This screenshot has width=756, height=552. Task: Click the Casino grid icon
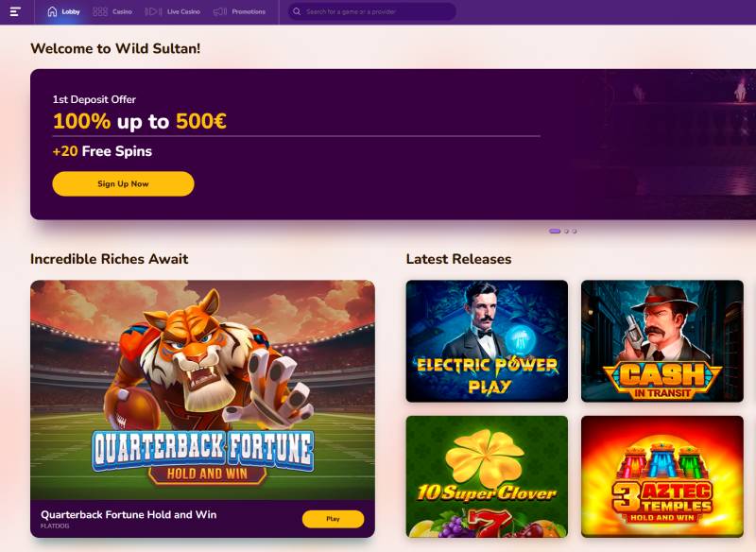pyautogui.click(x=99, y=12)
